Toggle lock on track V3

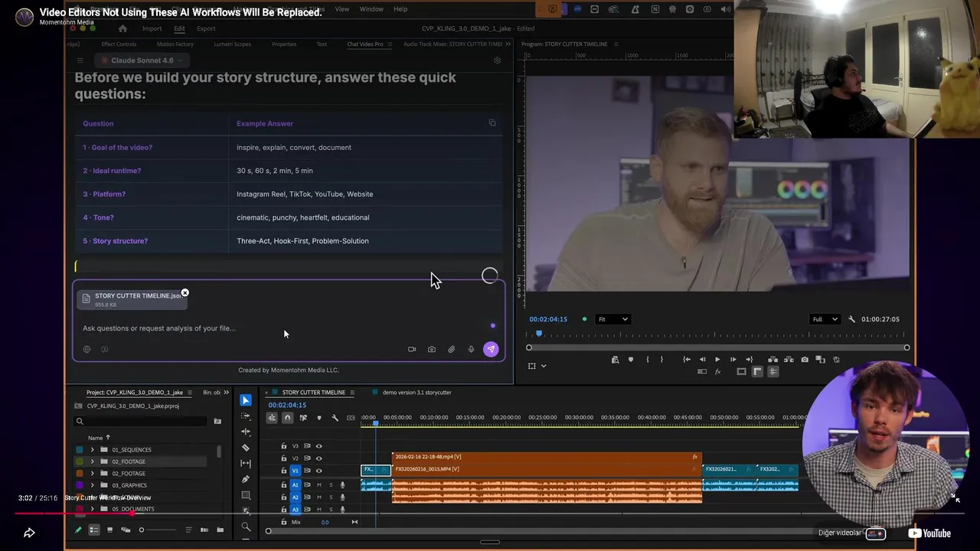283,446
